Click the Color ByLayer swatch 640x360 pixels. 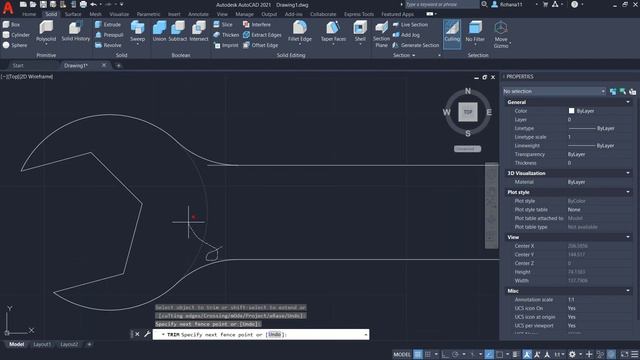point(571,111)
